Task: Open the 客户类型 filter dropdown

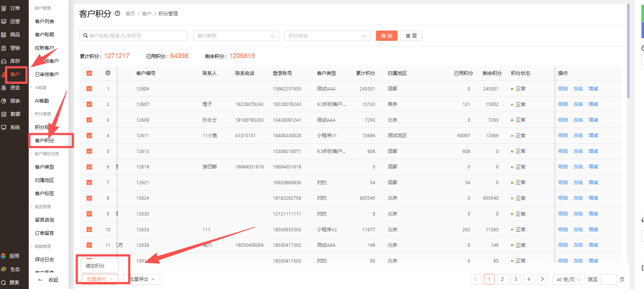Action: (x=237, y=36)
